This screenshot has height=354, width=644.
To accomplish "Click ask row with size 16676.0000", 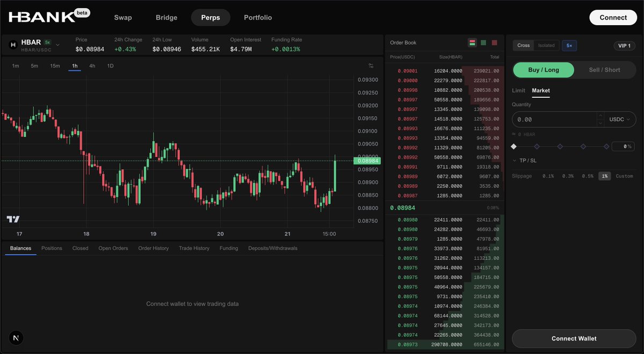I will pos(445,128).
